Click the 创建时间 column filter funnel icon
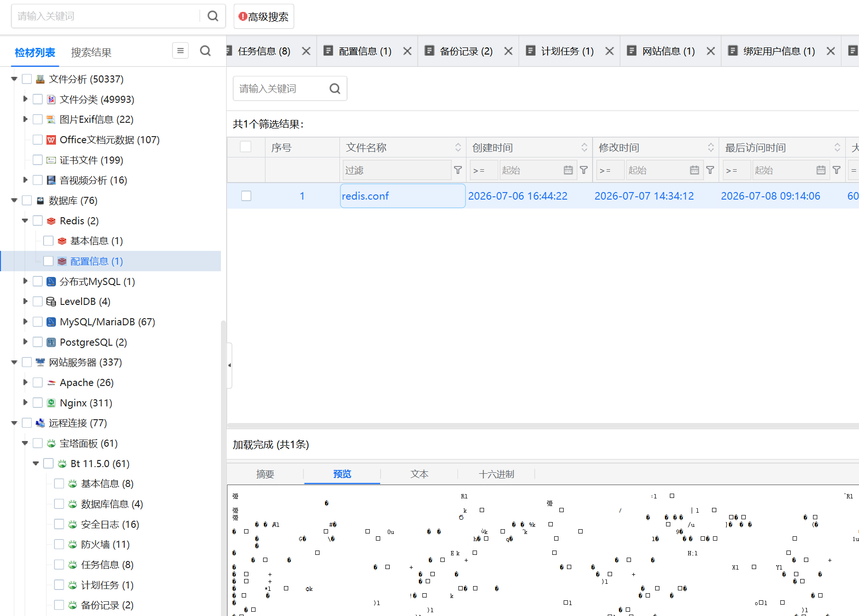859x616 pixels. click(584, 170)
